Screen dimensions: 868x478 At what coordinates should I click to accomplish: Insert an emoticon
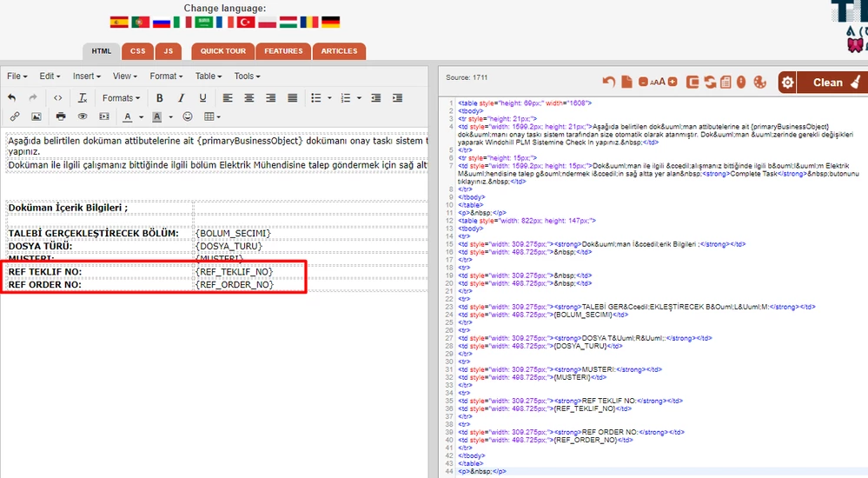pyautogui.click(x=188, y=116)
